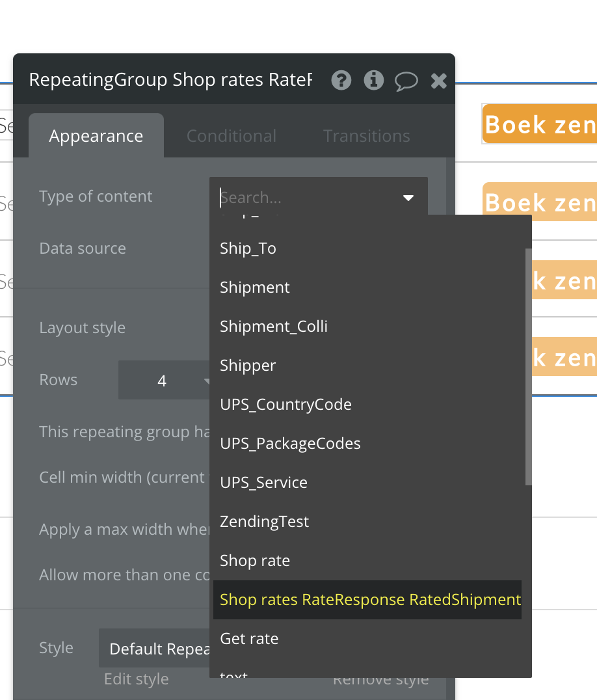The width and height of the screenshot is (597, 700).
Task: Switch to the Transitions tab
Action: point(367,136)
